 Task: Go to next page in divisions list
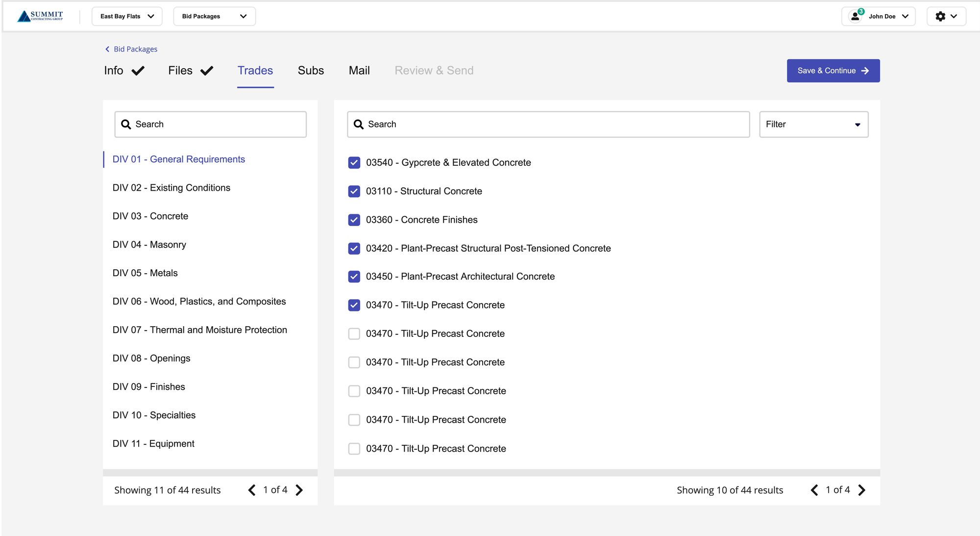coord(299,490)
